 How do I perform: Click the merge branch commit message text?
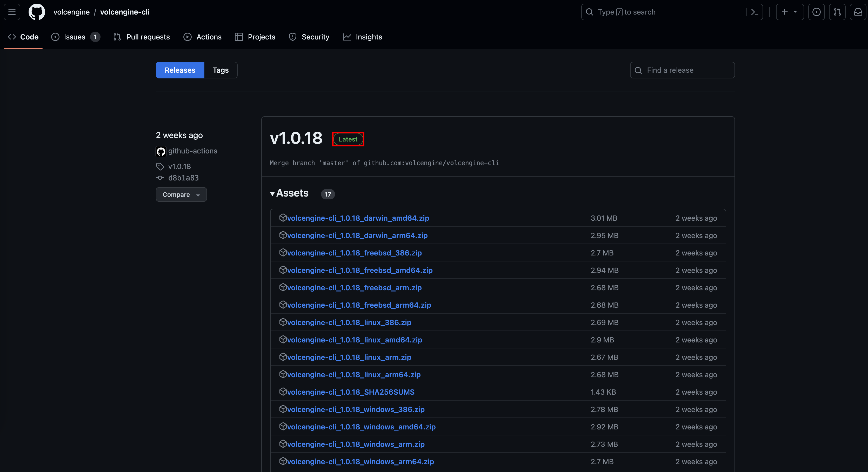(384, 163)
